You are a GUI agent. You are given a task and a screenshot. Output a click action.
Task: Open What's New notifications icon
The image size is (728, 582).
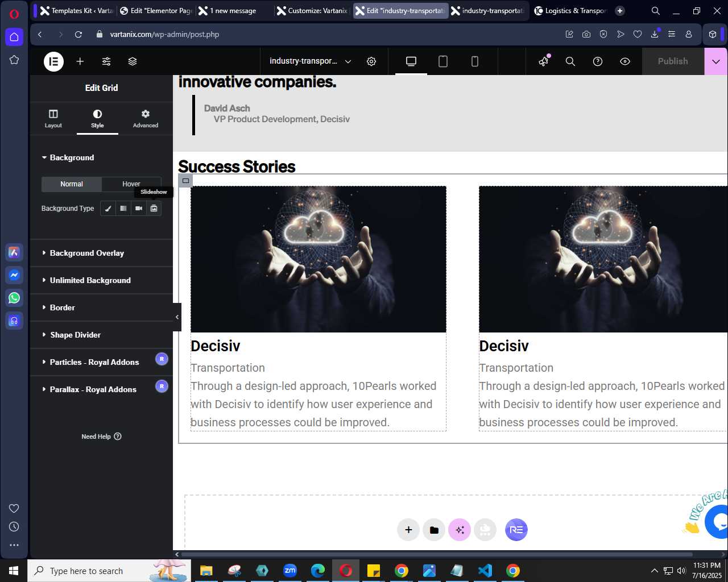click(544, 61)
